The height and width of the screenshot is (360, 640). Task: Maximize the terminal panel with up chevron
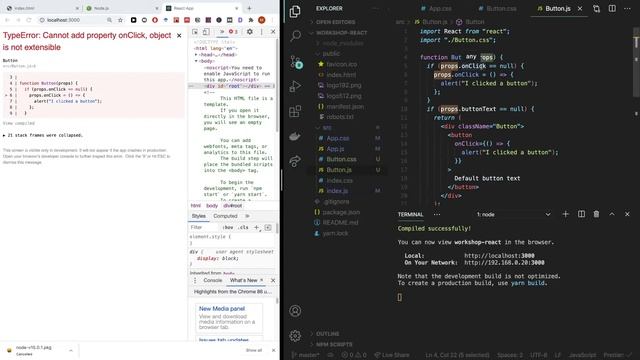coord(612,214)
